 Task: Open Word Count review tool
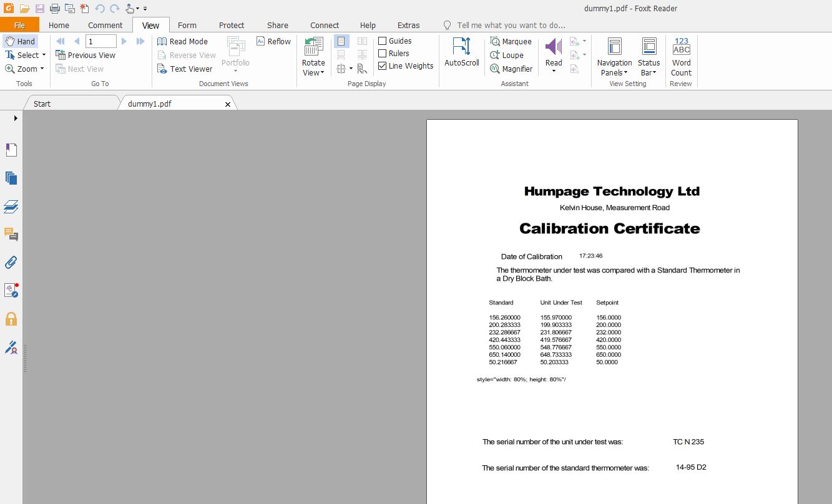[x=681, y=56]
